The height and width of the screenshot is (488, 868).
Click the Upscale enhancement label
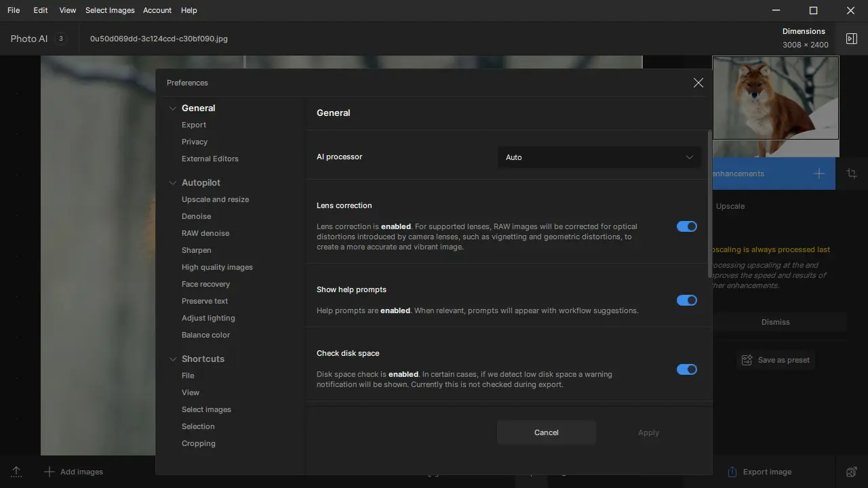click(730, 206)
